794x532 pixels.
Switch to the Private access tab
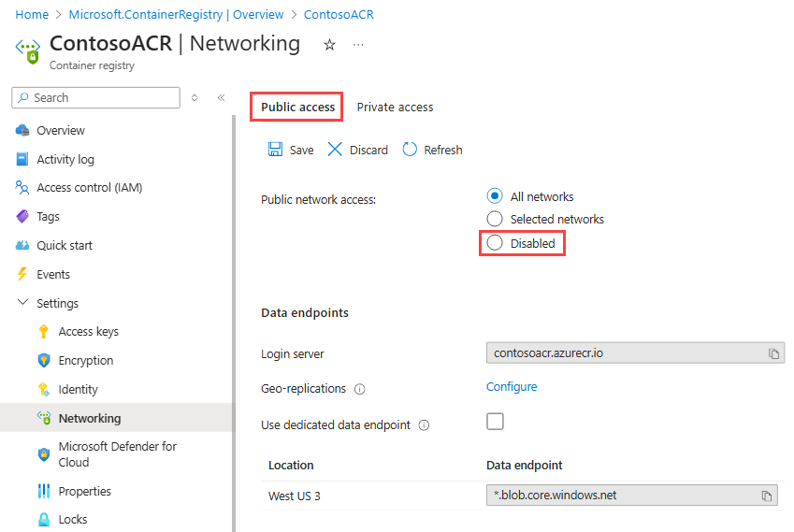click(x=395, y=107)
